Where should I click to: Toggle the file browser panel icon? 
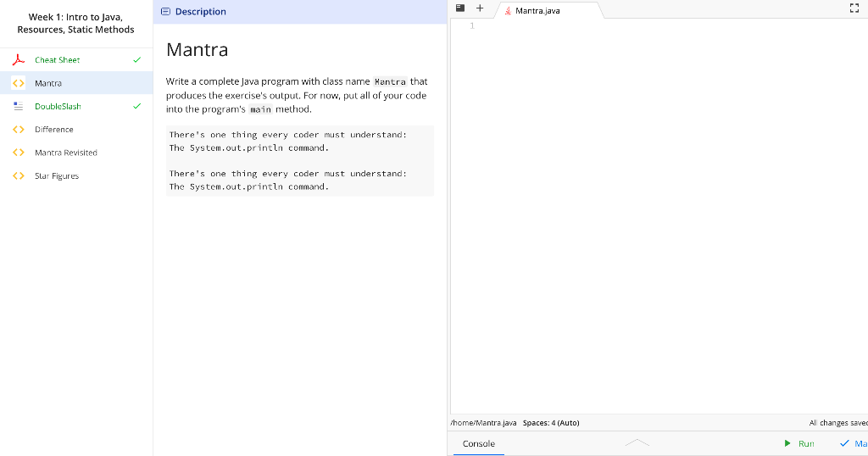(x=460, y=8)
